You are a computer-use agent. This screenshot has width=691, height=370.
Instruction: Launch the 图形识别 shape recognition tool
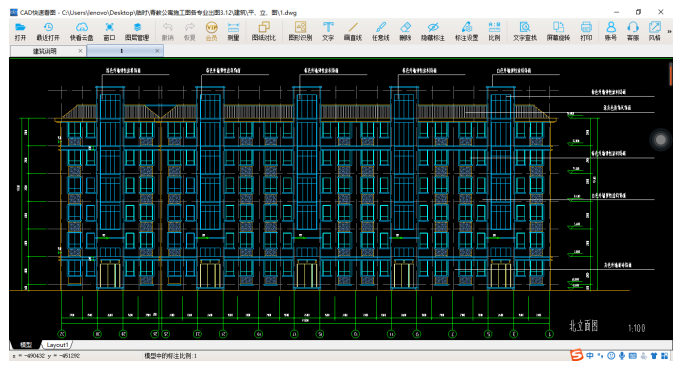coord(300,31)
